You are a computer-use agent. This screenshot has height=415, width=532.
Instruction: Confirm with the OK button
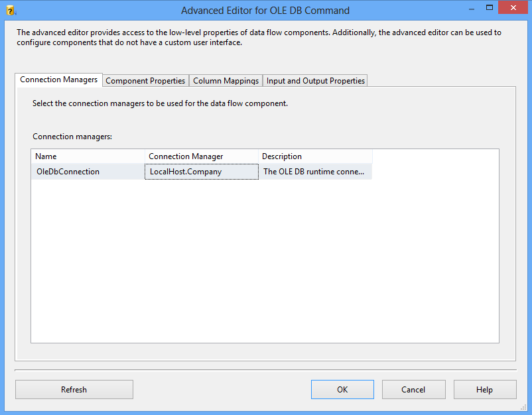coord(342,390)
